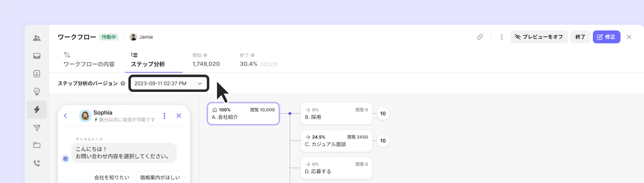The image size is (644, 183).
Task: Open the contacts sidebar icon
Action: coord(37,74)
